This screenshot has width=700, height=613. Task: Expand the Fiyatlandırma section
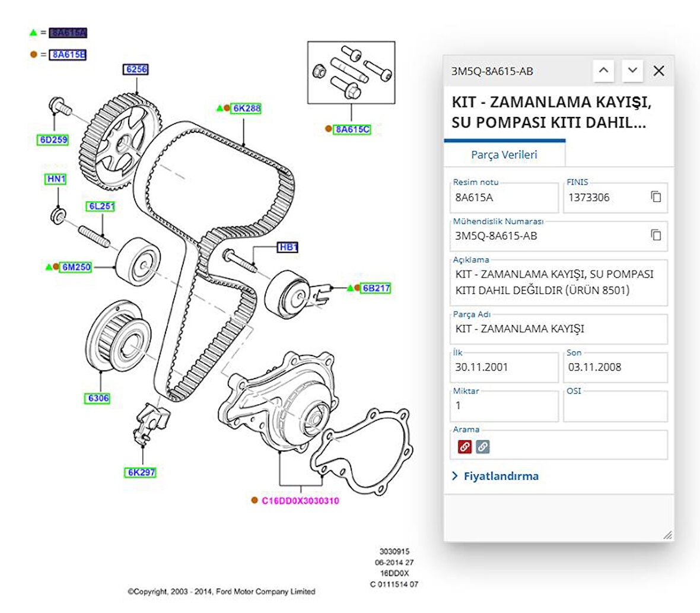(501, 475)
